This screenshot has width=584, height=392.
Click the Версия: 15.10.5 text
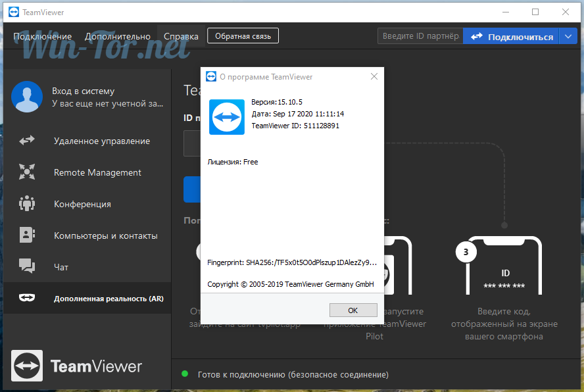coord(277,102)
